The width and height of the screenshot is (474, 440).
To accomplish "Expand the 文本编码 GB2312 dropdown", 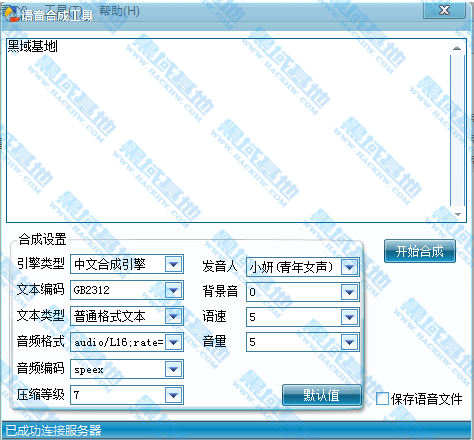I will tap(173, 290).
